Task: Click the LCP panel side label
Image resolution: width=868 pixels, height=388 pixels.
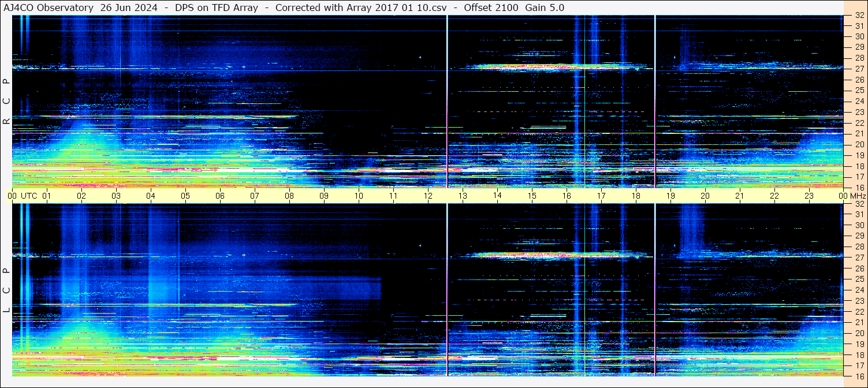Action: [6, 290]
